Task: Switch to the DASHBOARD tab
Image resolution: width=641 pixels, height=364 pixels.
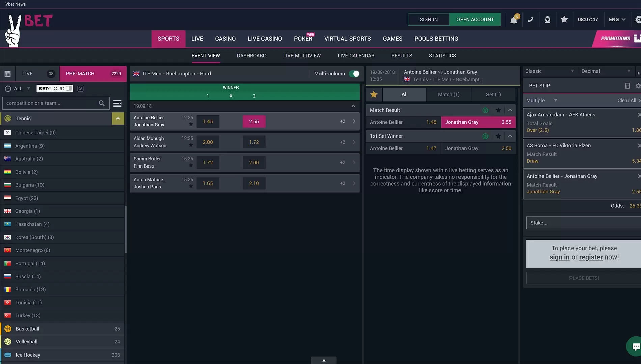Action: point(251,56)
